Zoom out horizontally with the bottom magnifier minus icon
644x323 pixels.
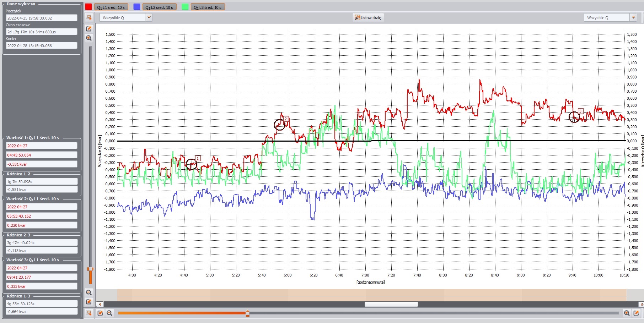pyautogui.click(x=109, y=313)
